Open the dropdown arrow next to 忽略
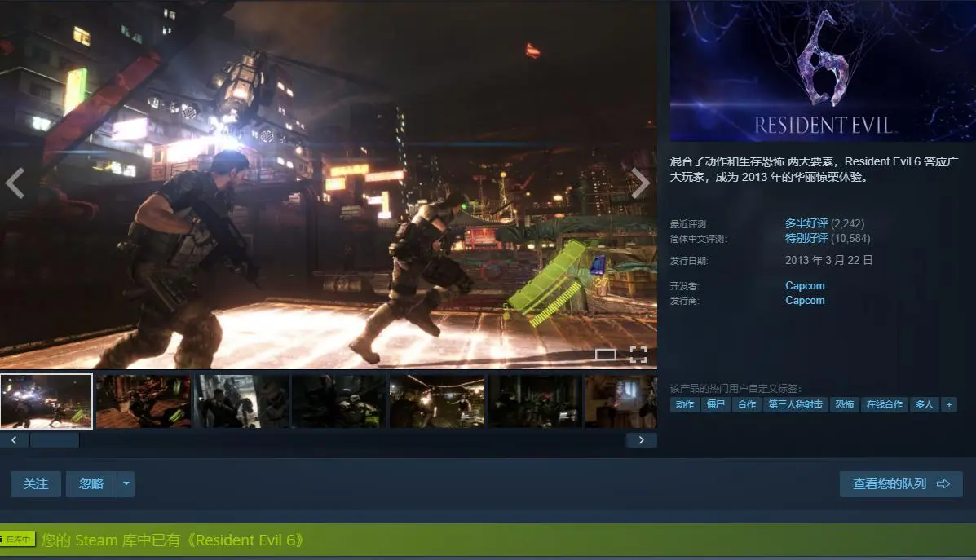The width and height of the screenshot is (976, 560). pos(126,484)
